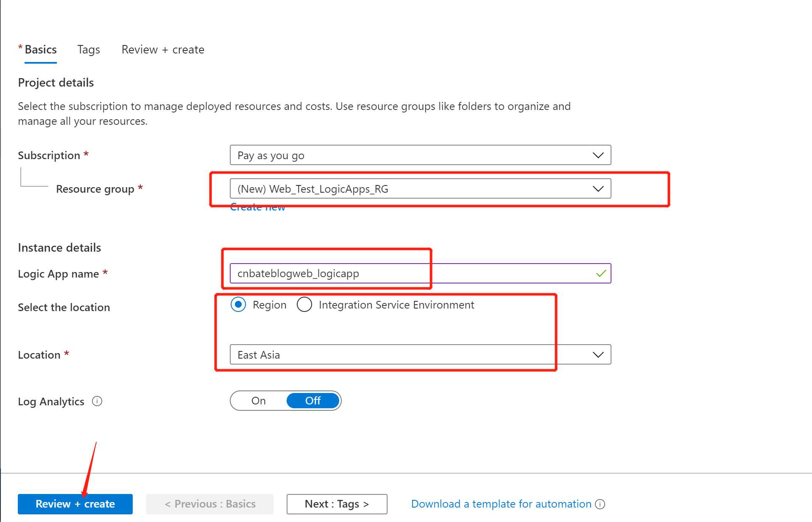Open the Subscription dropdown showing Pay as you go
This screenshot has height=522, width=812.
coord(420,155)
